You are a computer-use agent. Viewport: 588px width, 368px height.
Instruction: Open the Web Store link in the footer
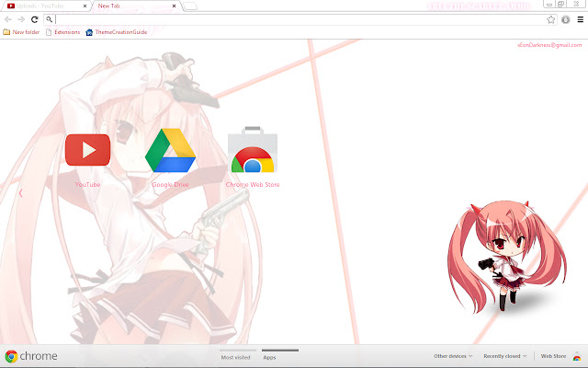pyautogui.click(x=553, y=356)
